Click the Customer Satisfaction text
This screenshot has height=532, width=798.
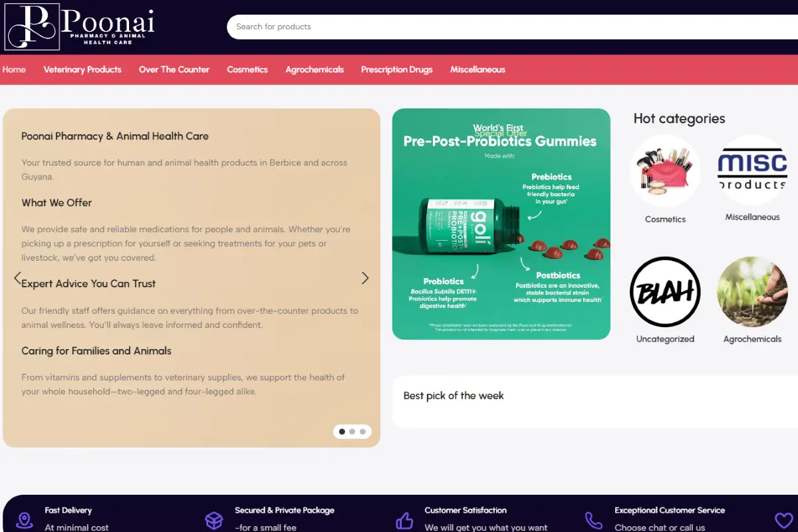[x=465, y=511]
